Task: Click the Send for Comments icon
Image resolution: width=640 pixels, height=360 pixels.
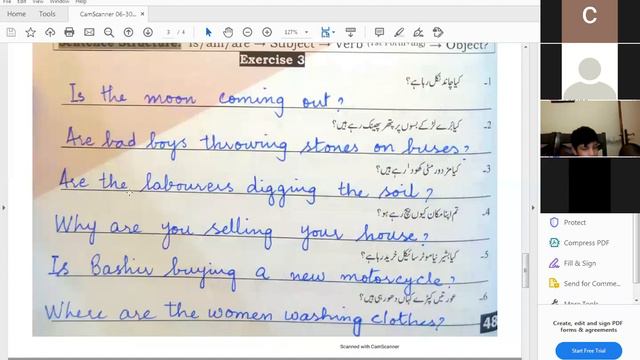Action: pyautogui.click(x=554, y=283)
